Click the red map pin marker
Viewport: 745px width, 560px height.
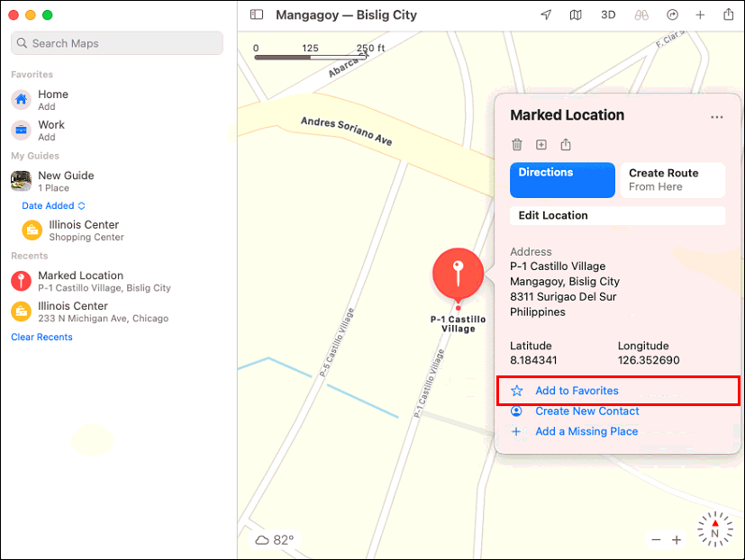[458, 275]
